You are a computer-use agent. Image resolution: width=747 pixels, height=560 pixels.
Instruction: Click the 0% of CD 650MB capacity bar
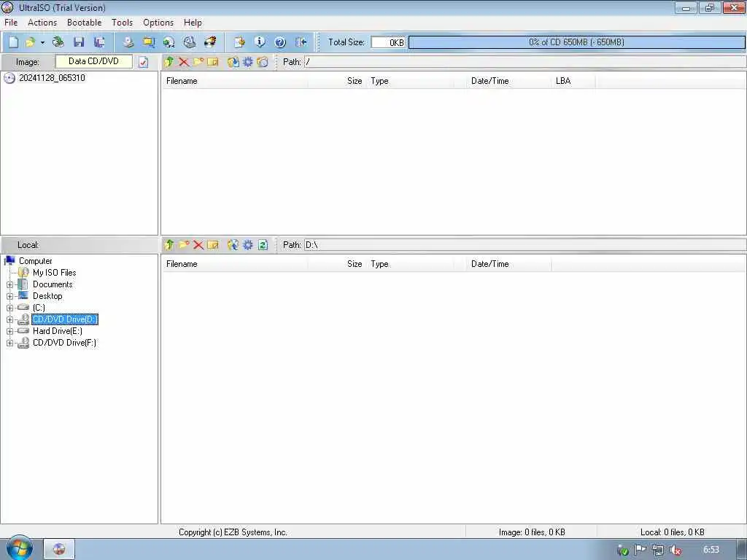pos(576,42)
